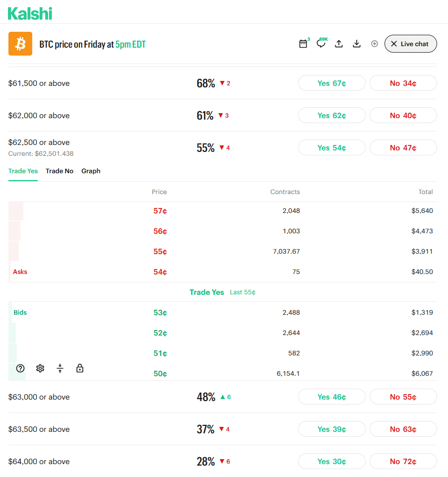Select the 53¢ bid price
This screenshot has width=448, height=477.
click(160, 313)
